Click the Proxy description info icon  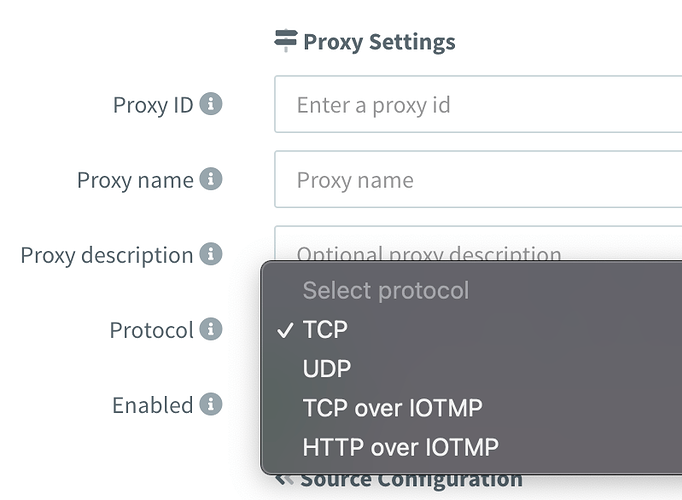tap(210, 254)
